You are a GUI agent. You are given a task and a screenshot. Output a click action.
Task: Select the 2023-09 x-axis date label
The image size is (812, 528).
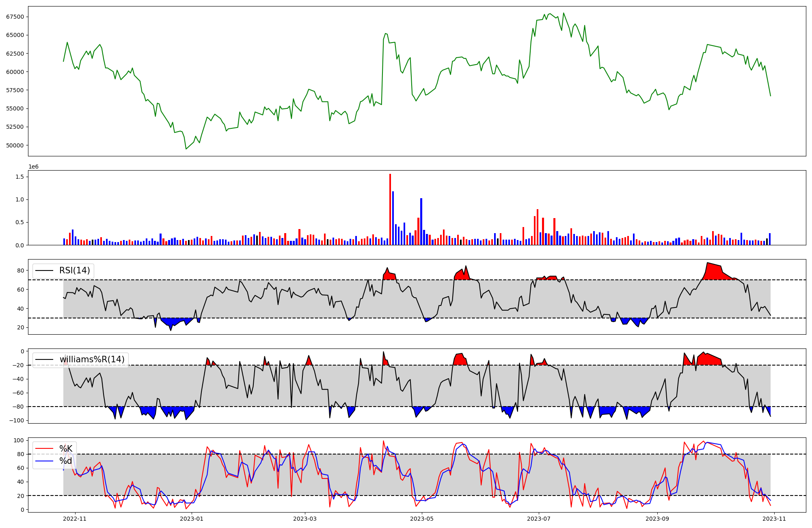coord(657,519)
